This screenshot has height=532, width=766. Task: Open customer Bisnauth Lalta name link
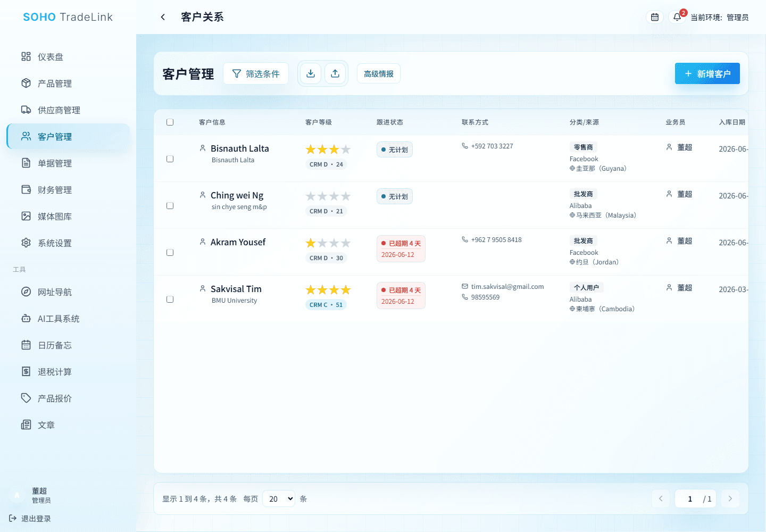[x=240, y=148]
